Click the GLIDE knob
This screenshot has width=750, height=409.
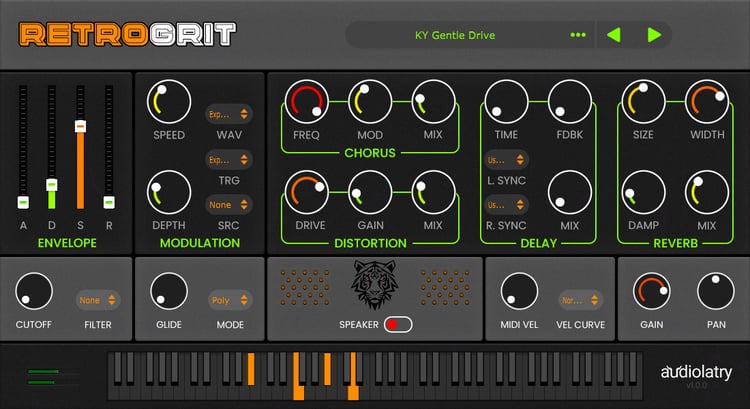(x=169, y=291)
